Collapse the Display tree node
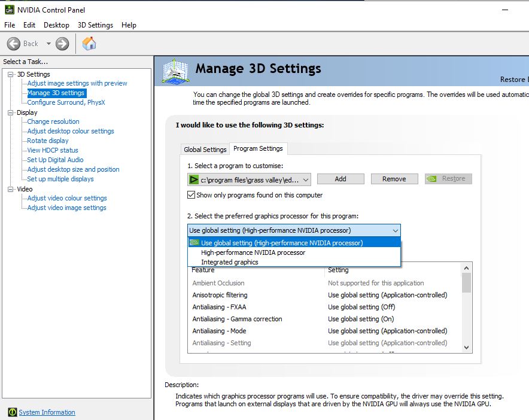529x420 pixels. coord(10,112)
